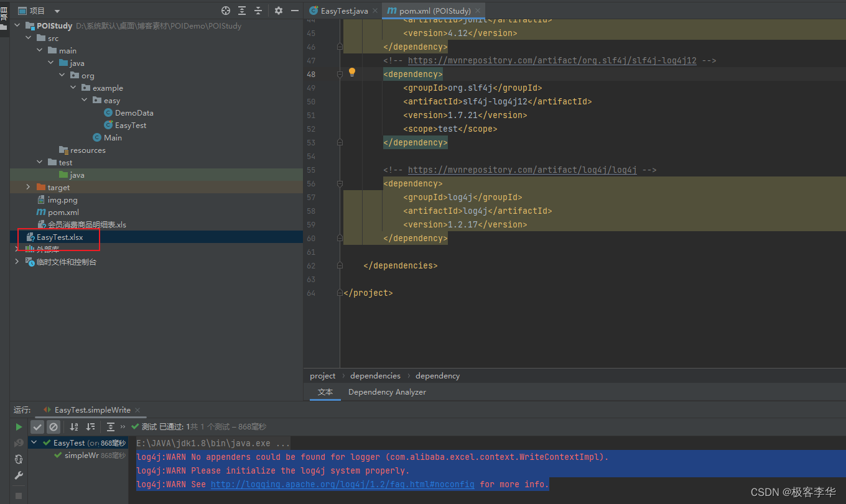Screen dimensions: 846x504
Task: Select EasyTest.xlsx in project tree
Action: coord(59,237)
